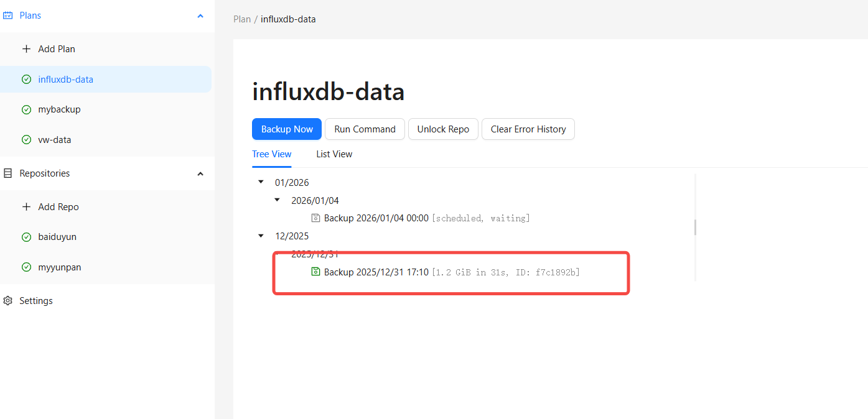Click the plus icon beside Add Plan
This screenshot has height=419, width=868.
tap(26, 48)
